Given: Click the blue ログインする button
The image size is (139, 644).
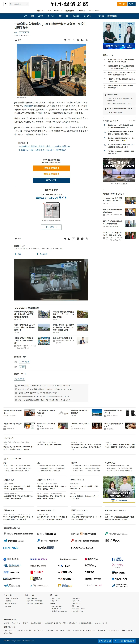Looking at the screenshot, I should pos(51,180).
